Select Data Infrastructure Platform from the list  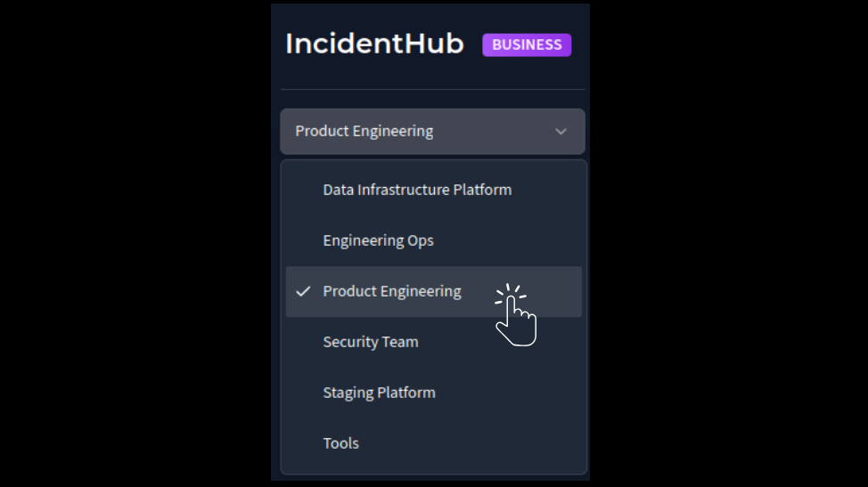pyautogui.click(x=417, y=190)
